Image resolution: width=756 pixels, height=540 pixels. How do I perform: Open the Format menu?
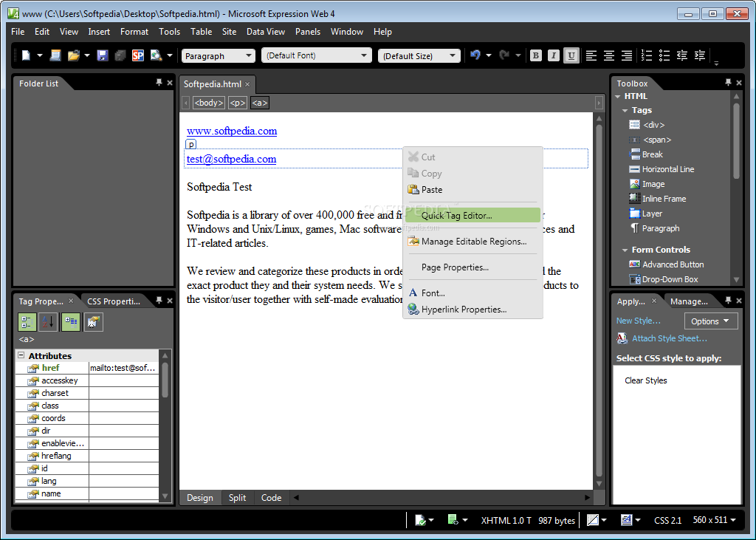134,31
